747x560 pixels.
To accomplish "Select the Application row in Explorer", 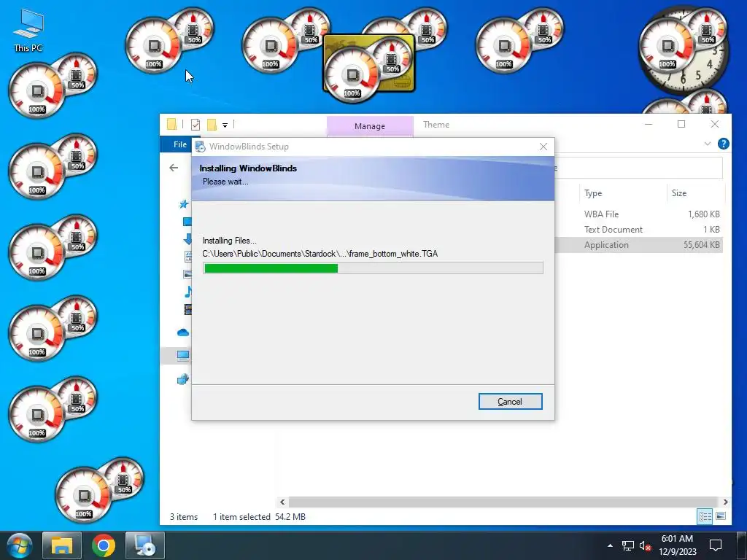I will (639, 245).
